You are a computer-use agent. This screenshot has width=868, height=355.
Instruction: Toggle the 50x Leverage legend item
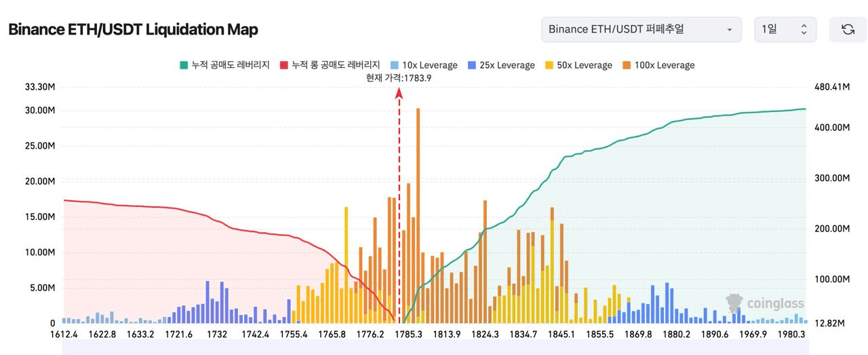point(578,65)
